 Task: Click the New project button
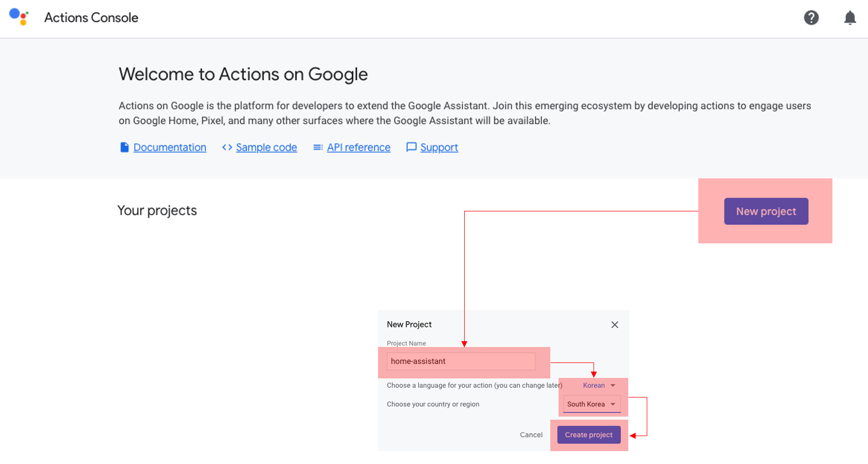766,211
